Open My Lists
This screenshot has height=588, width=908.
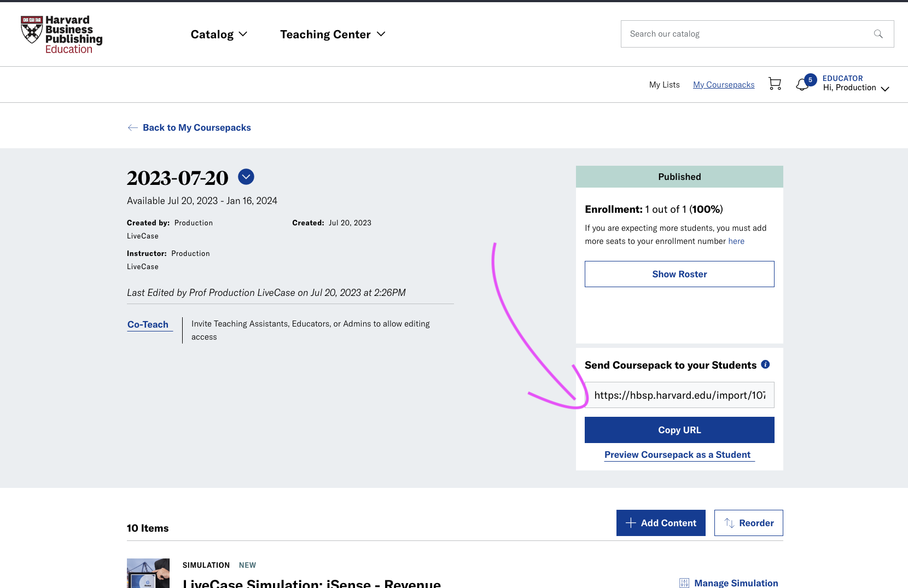(664, 85)
